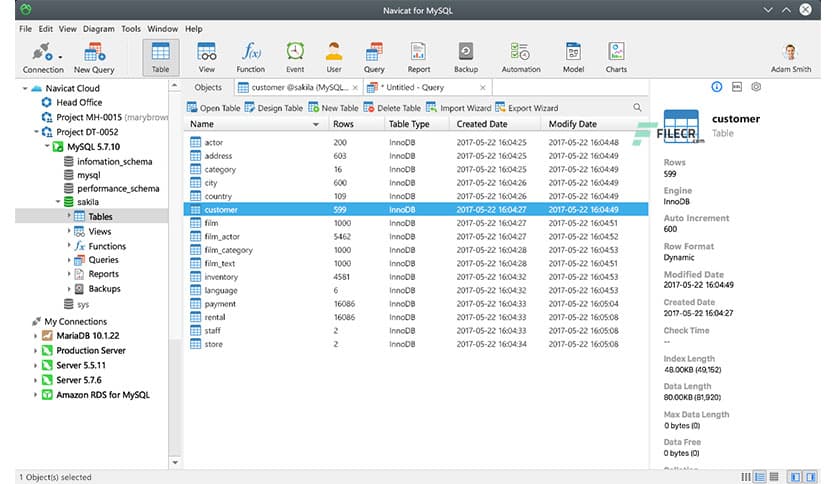Open the Query toolbar icon

[374, 58]
